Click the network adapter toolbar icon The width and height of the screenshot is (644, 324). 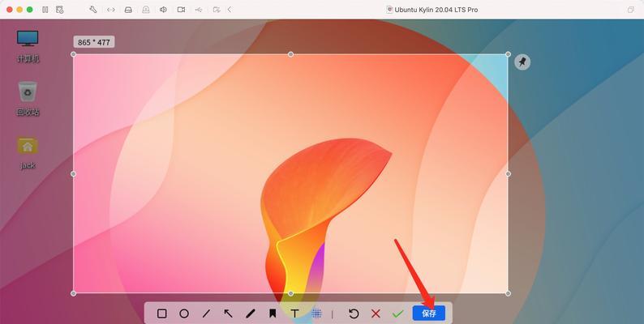point(111,10)
